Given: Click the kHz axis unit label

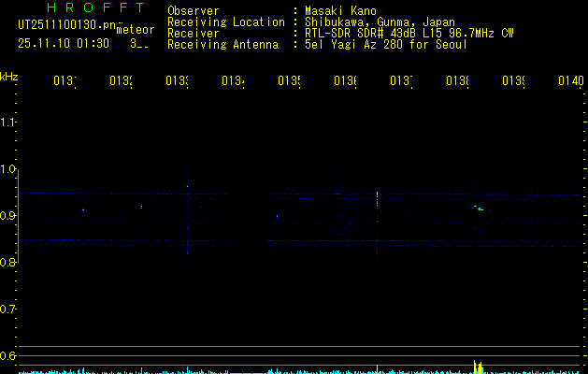Looking at the screenshot, I should 9,77.
